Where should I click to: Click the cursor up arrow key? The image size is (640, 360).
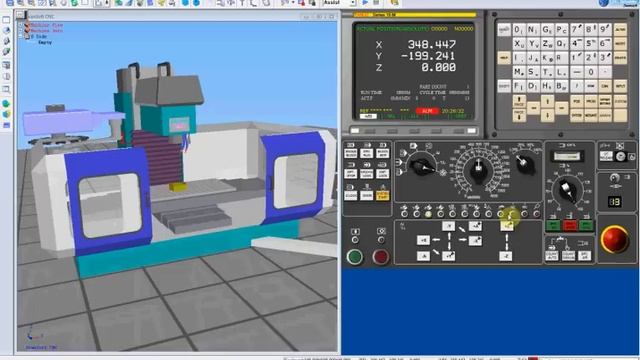(547, 101)
